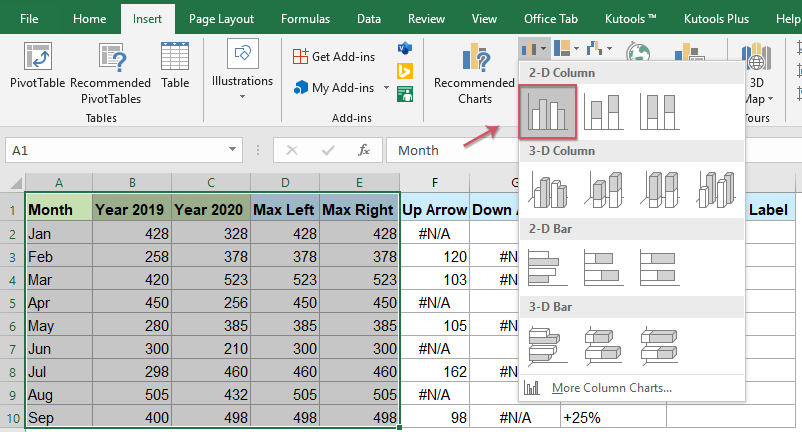The image size is (802, 432).
Task: Click the Get Add-ins button
Action: (336, 56)
